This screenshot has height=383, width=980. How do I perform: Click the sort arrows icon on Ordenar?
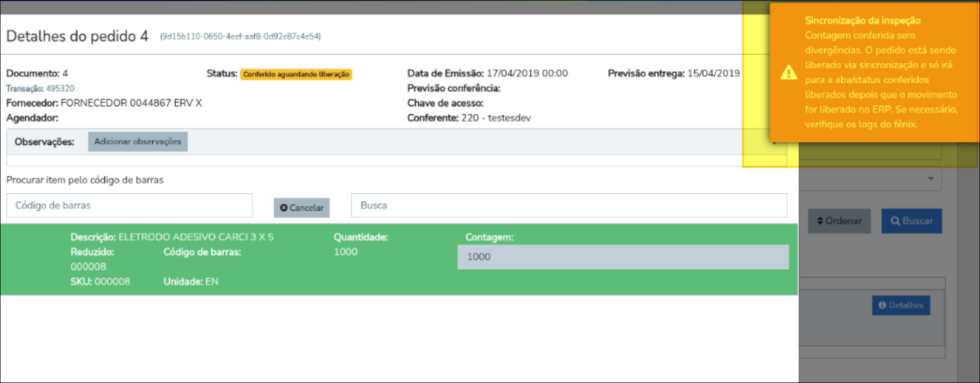point(820,221)
